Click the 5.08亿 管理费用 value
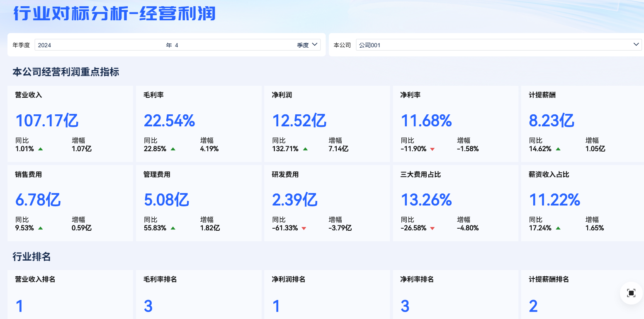644x319 pixels. click(167, 200)
